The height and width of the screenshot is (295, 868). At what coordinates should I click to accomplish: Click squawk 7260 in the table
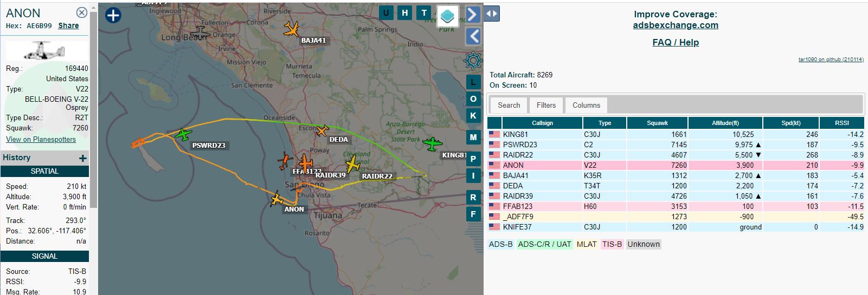679,165
